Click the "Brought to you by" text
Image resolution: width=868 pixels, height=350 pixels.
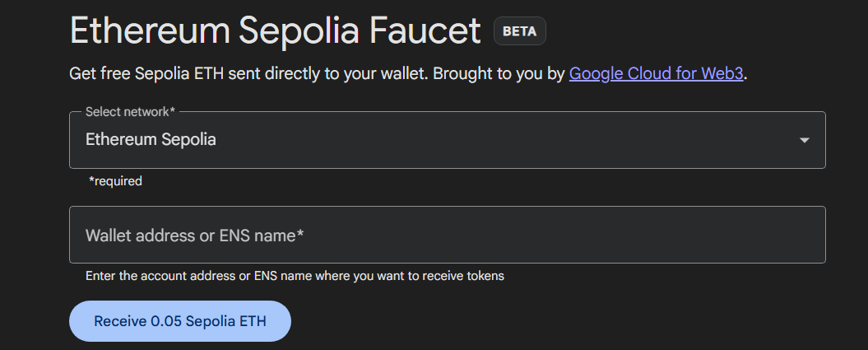(x=499, y=73)
